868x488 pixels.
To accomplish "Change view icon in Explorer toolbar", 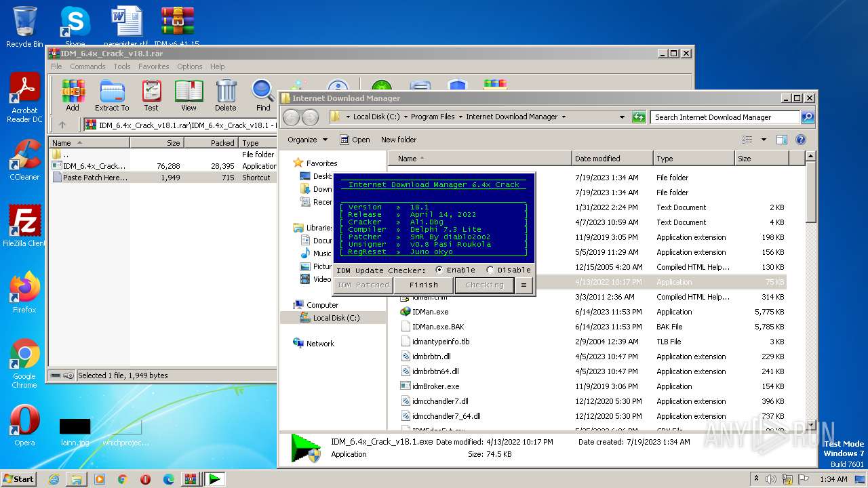I will coord(747,140).
